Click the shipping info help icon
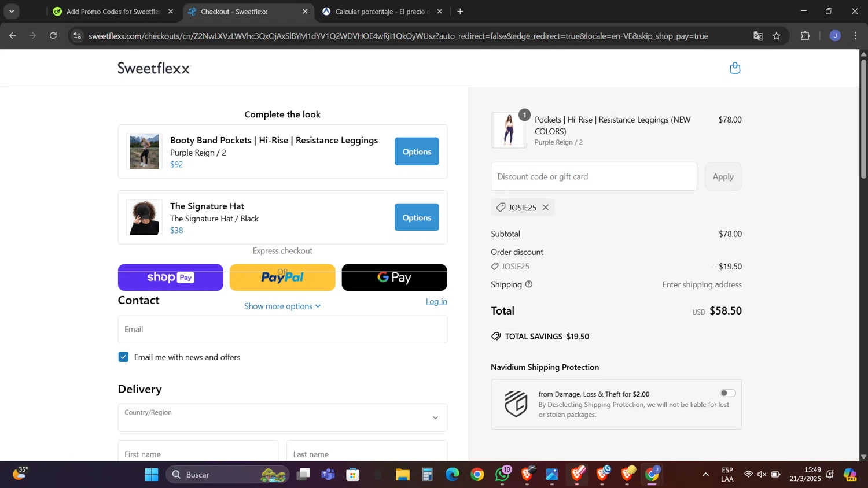 point(528,284)
